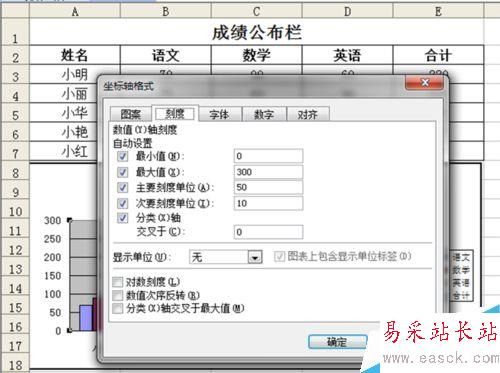The height and width of the screenshot is (373, 500).
Task: Select column A header
Action: point(75,12)
